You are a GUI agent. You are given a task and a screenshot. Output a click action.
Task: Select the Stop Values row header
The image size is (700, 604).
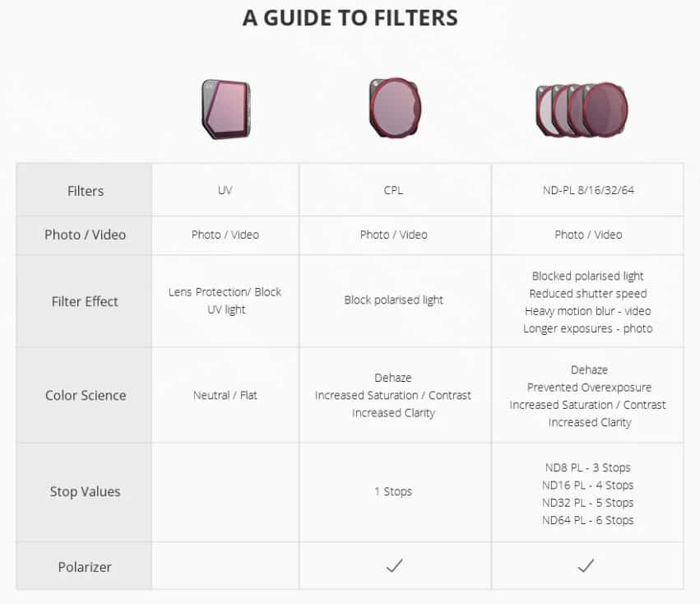coord(85,491)
